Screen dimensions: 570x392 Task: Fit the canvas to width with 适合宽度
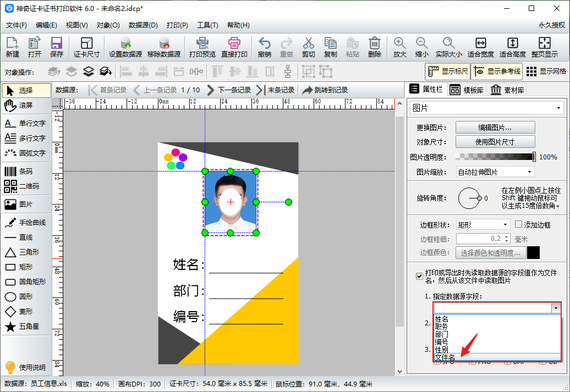pyautogui.click(x=480, y=47)
